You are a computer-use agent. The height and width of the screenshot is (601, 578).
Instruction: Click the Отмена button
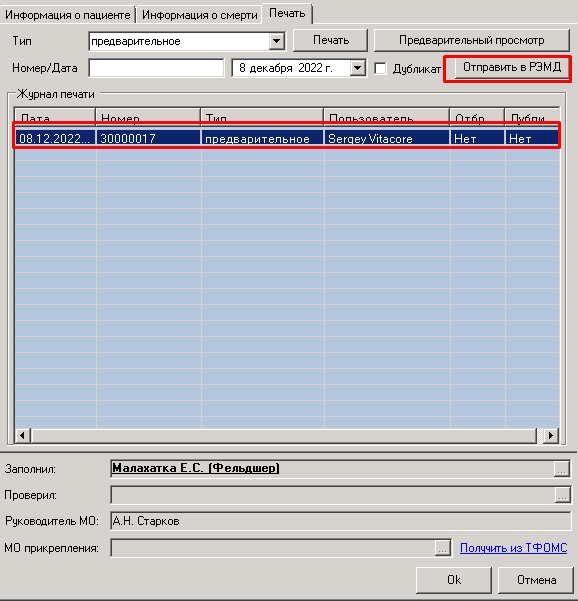tap(536, 580)
